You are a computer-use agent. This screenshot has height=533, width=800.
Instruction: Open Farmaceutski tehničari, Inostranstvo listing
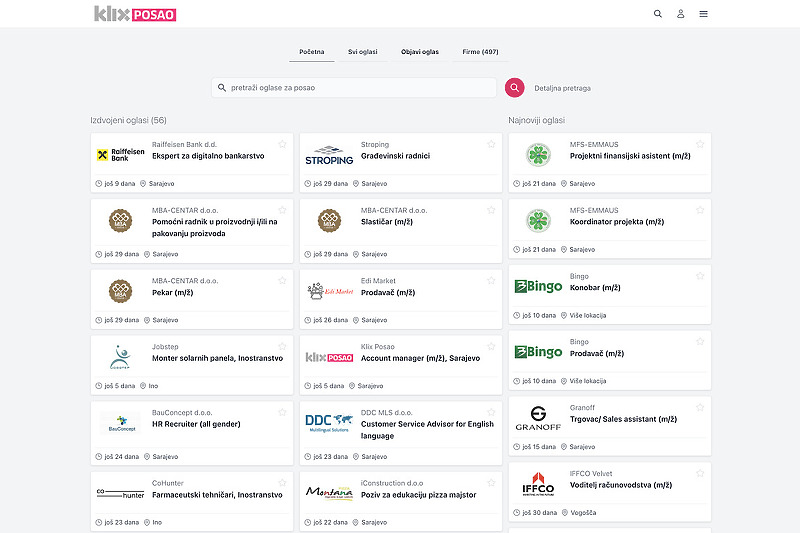[217, 495]
